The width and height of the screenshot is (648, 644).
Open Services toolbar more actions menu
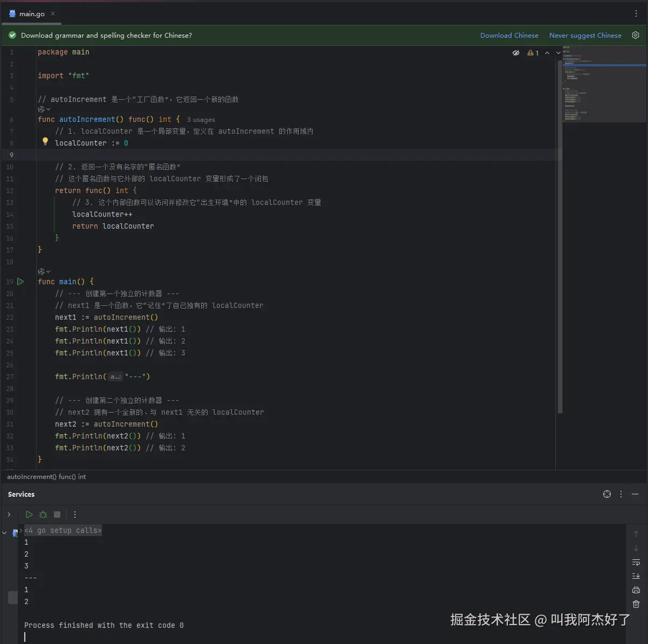pos(75,515)
